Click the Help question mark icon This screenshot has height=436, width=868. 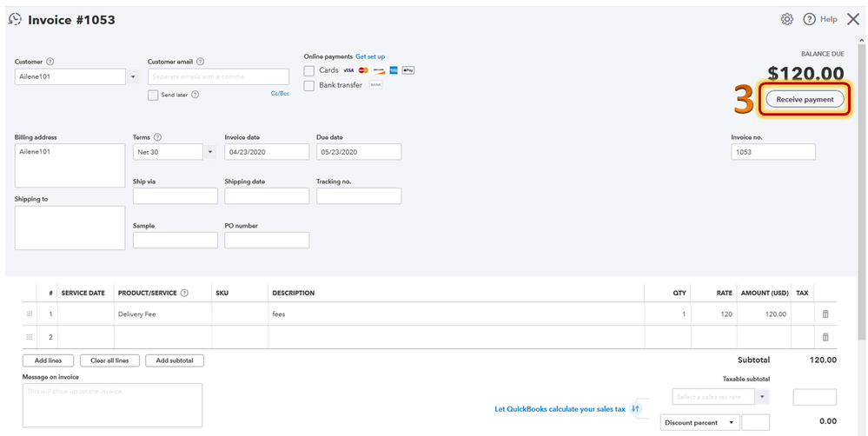[x=809, y=19]
